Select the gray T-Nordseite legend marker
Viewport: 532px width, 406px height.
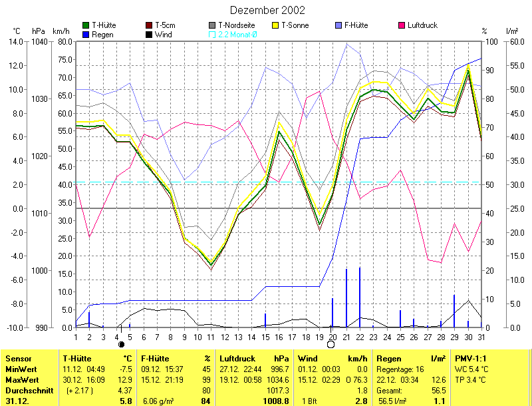[x=212, y=25]
